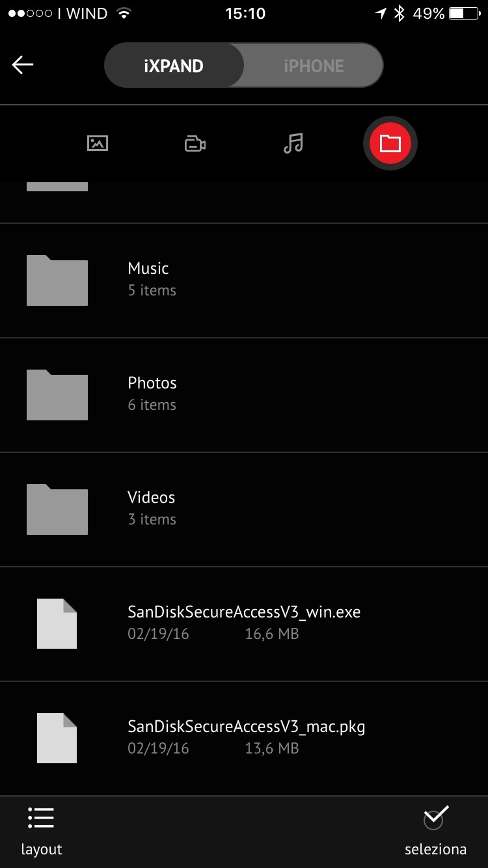
Task: Open the Music folder with 5 items
Action: tap(244, 280)
